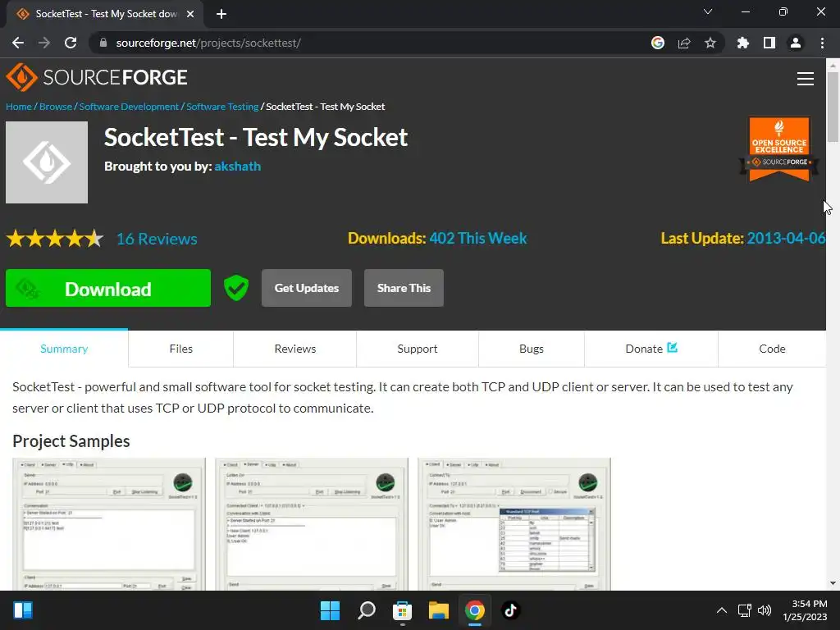This screenshot has width=840, height=630.
Task: Follow the Home breadcrumb link
Action: click(19, 107)
